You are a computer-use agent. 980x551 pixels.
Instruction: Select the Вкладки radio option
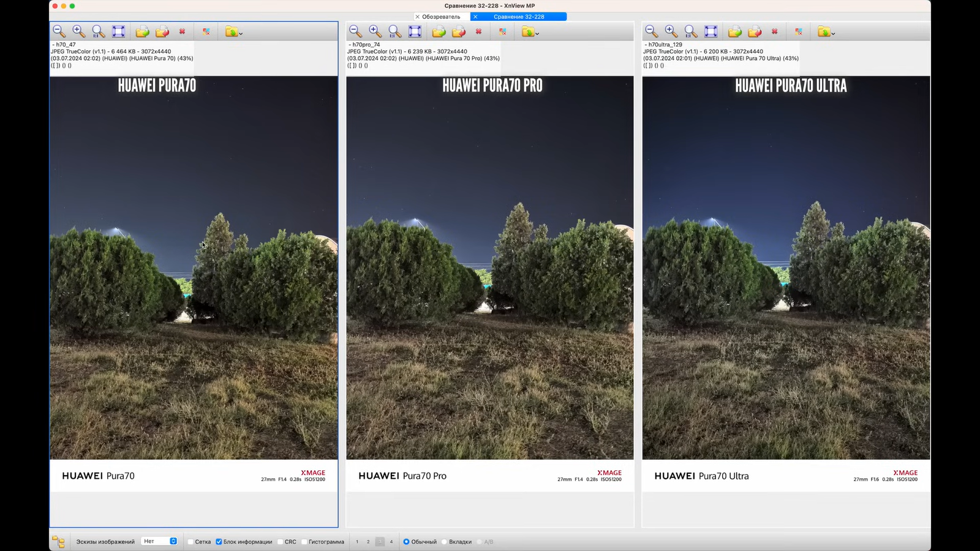[445, 542]
